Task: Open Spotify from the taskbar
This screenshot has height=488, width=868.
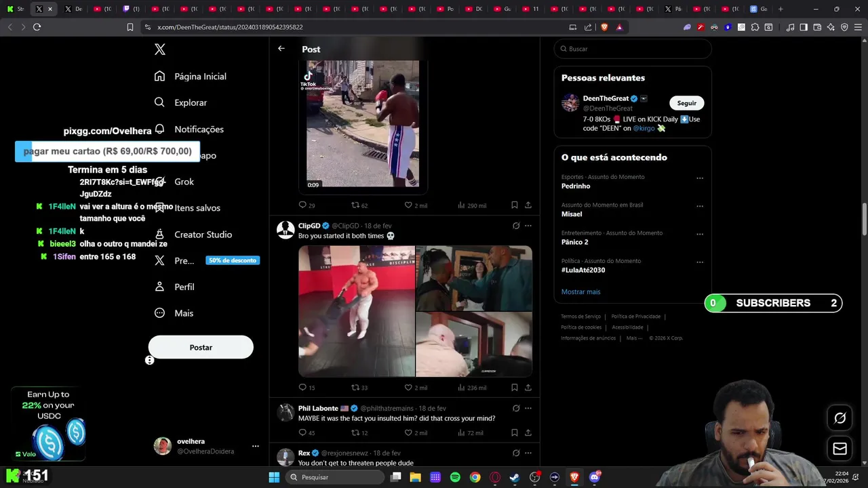Action: 455,477
